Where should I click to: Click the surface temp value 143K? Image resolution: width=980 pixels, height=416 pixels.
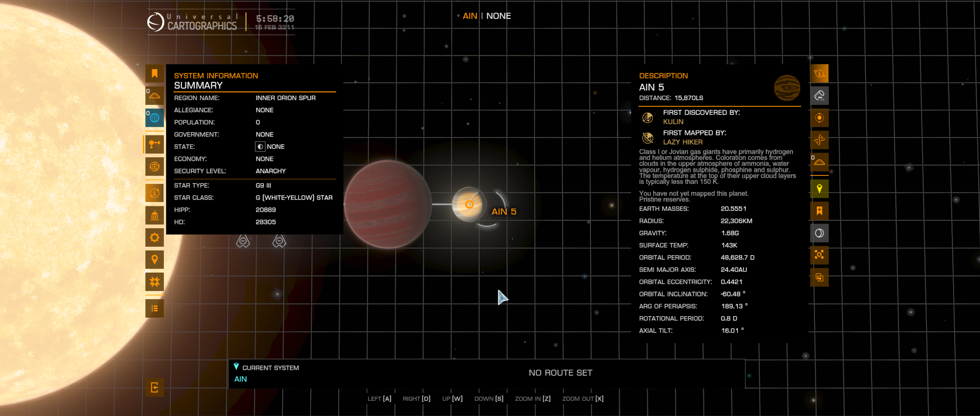tap(729, 245)
